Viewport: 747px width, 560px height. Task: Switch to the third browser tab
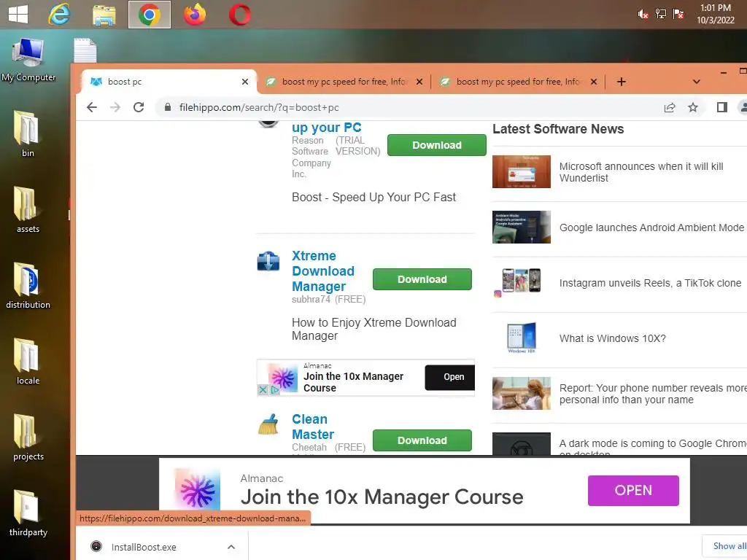pos(519,82)
